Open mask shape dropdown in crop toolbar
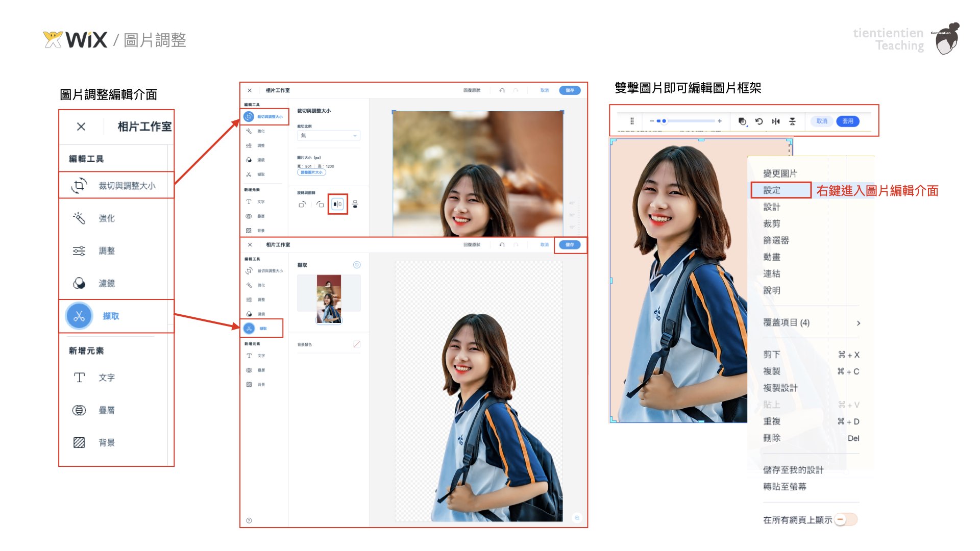The image size is (980, 551). coord(743,121)
